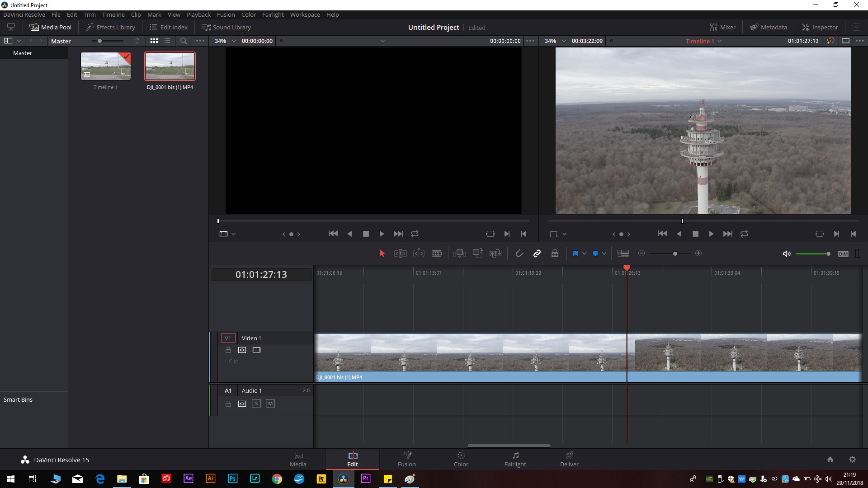Expand the timeline viewer 34% zoom dropdown

point(563,41)
